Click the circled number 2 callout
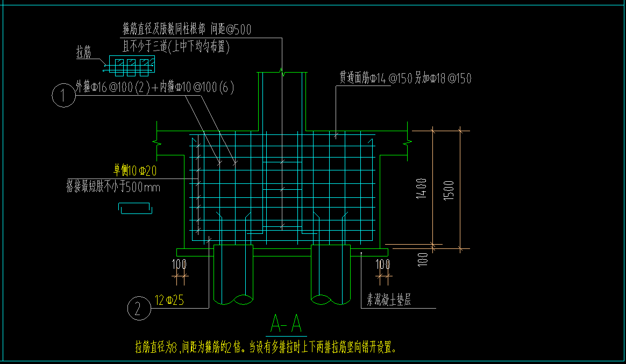This screenshot has width=626, height=364. pyautogui.click(x=139, y=309)
